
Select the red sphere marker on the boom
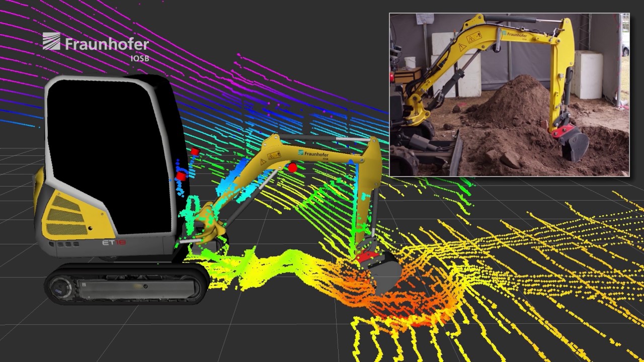(292, 167)
